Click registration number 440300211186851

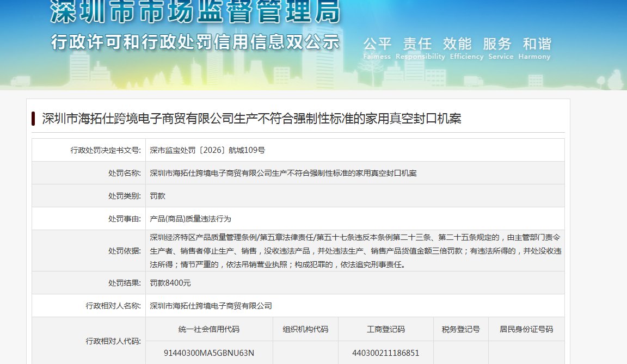tap(386, 353)
